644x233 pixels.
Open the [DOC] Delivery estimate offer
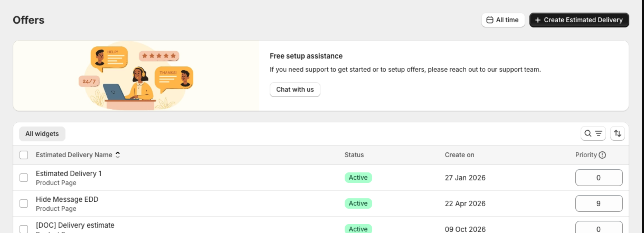pyautogui.click(x=75, y=225)
